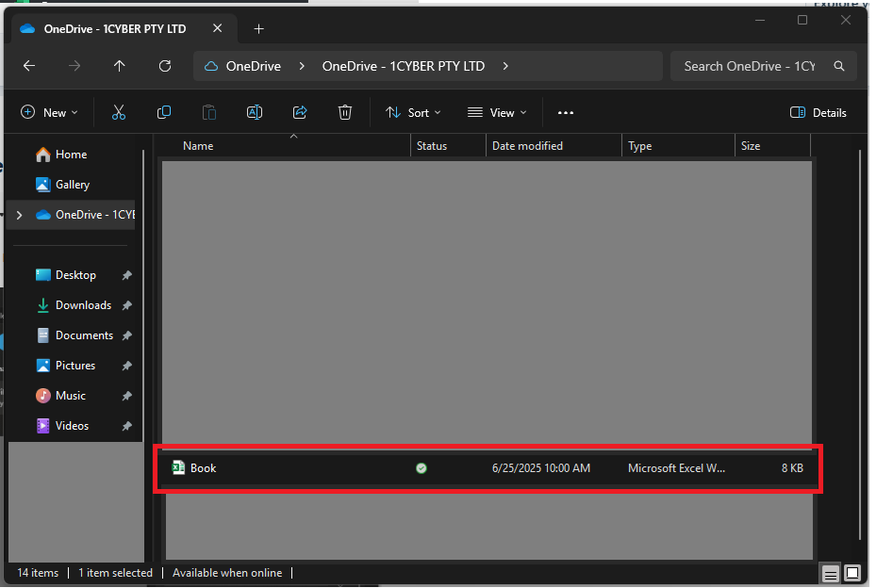The image size is (876, 588).
Task: Sort by the Name column header
Action: point(198,146)
